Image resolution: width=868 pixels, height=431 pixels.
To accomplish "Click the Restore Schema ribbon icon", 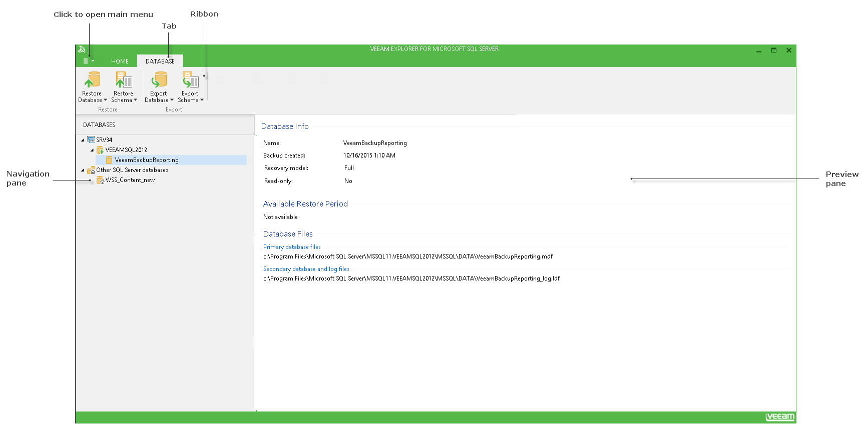I will [x=124, y=79].
